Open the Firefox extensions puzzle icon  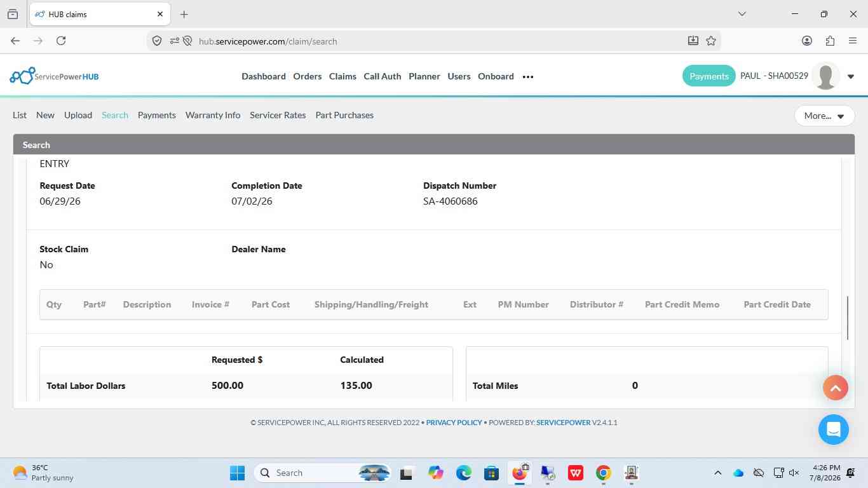[x=830, y=41]
